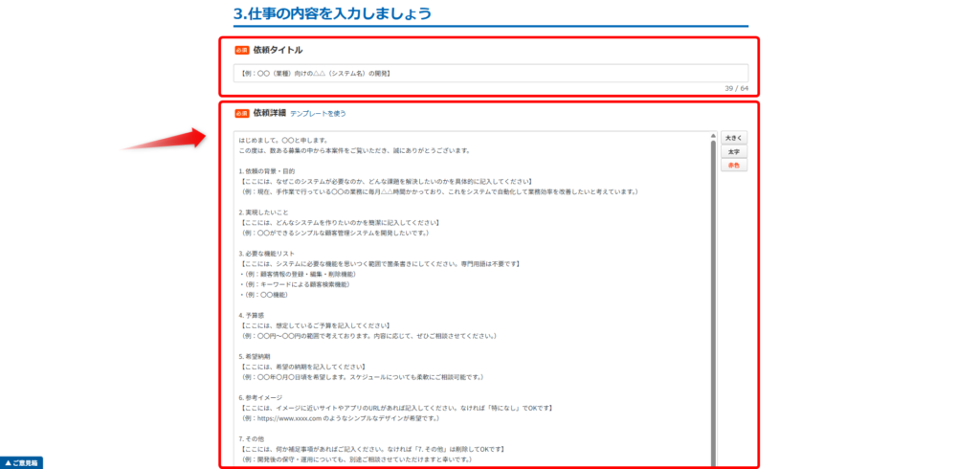Image resolution: width=980 pixels, height=469 pixels.
Task: Click the heading 3.仕事の内容を入力しましょう
Action: point(332,13)
